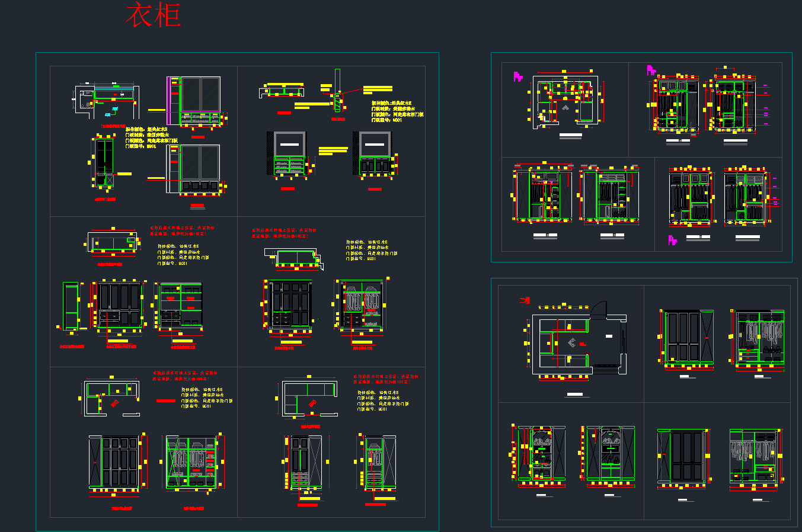Click the L-shaped closet plan in bottom-left cell
The width and height of the screenshot is (802, 532).
pyautogui.click(x=111, y=398)
